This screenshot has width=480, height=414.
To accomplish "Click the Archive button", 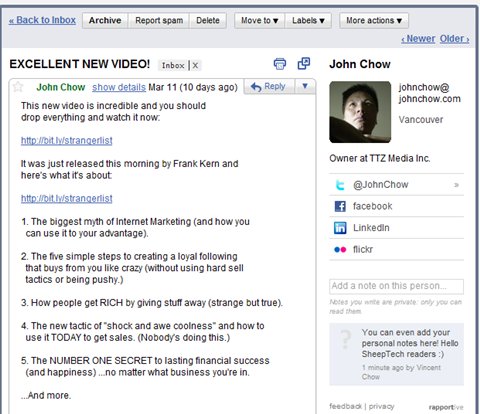I will (x=105, y=20).
